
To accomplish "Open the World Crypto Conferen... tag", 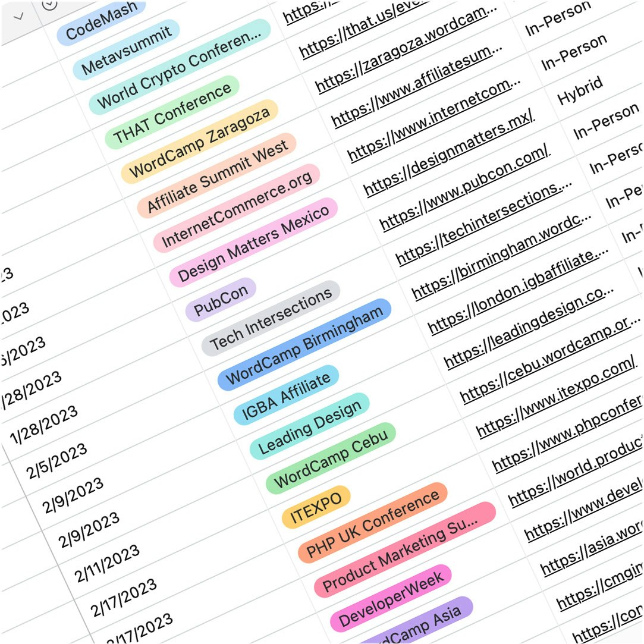I will coord(180,67).
